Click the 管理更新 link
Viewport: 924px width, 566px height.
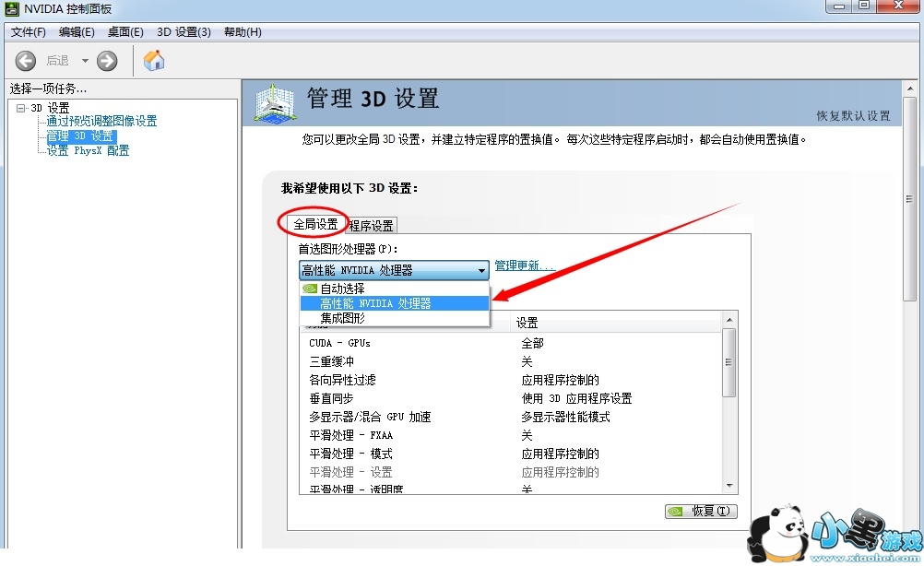(x=525, y=265)
